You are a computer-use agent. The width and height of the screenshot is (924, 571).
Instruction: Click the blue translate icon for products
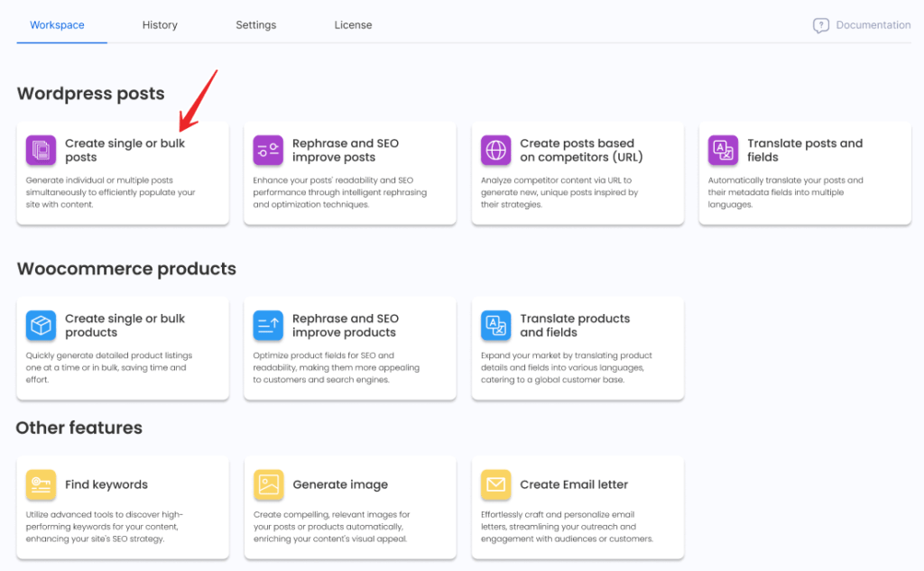click(x=495, y=326)
